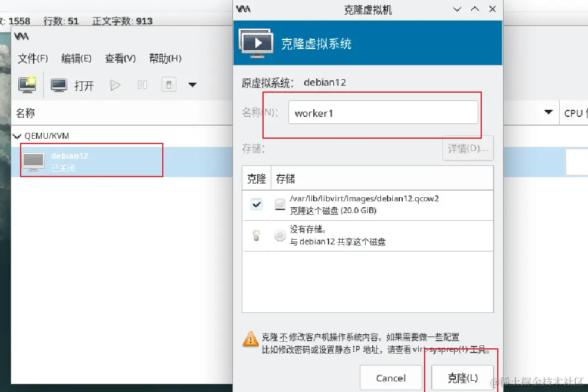Click the 克隆 column header
This screenshot has height=392, width=588.
coord(257,179)
